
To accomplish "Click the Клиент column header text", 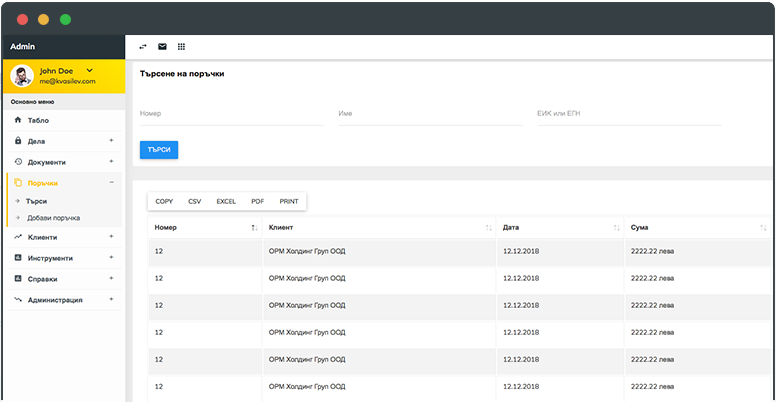I will [281, 228].
